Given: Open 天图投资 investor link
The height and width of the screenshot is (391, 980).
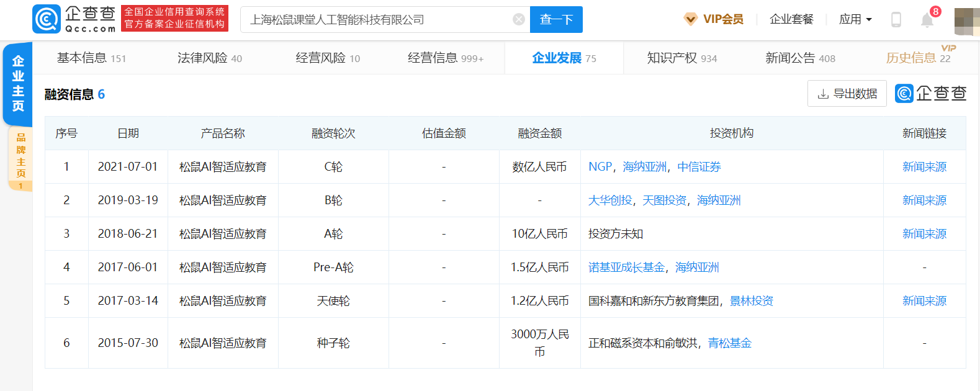Looking at the screenshot, I should click(x=664, y=200).
